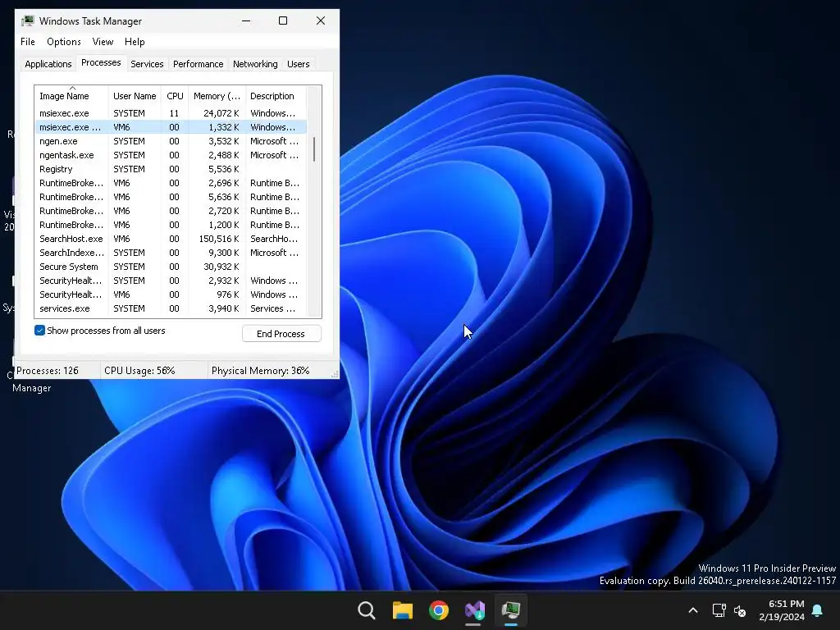Image resolution: width=840 pixels, height=630 pixels.
Task: Sort by User Name column header
Action: pos(135,96)
